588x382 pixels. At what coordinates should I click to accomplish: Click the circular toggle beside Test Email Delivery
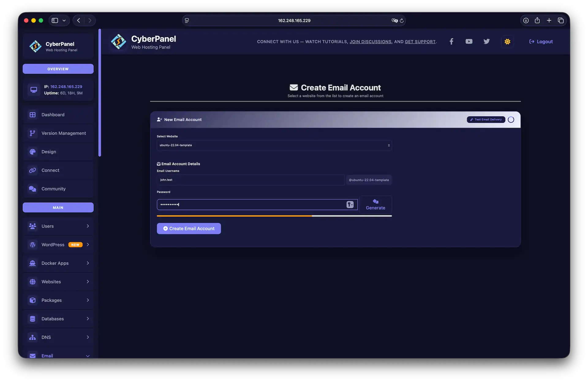(x=511, y=119)
